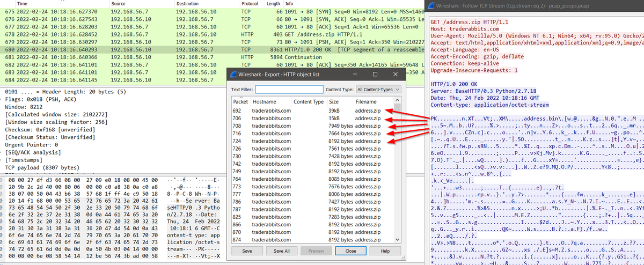Click the HTTP/1.0 200 OK line in TCP stream
644x265 pixels.
click(455, 84)
